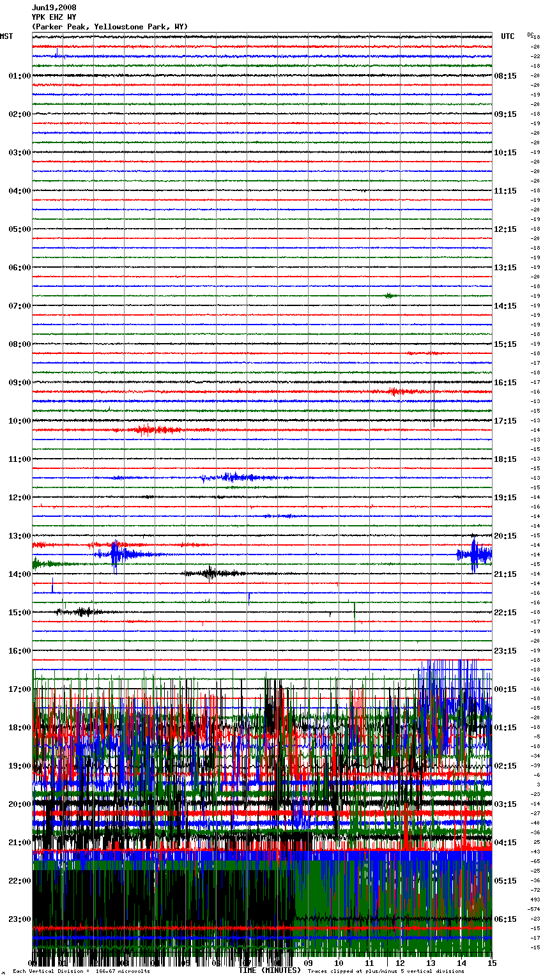Select the 21:00 MST time label

point(20,843)
